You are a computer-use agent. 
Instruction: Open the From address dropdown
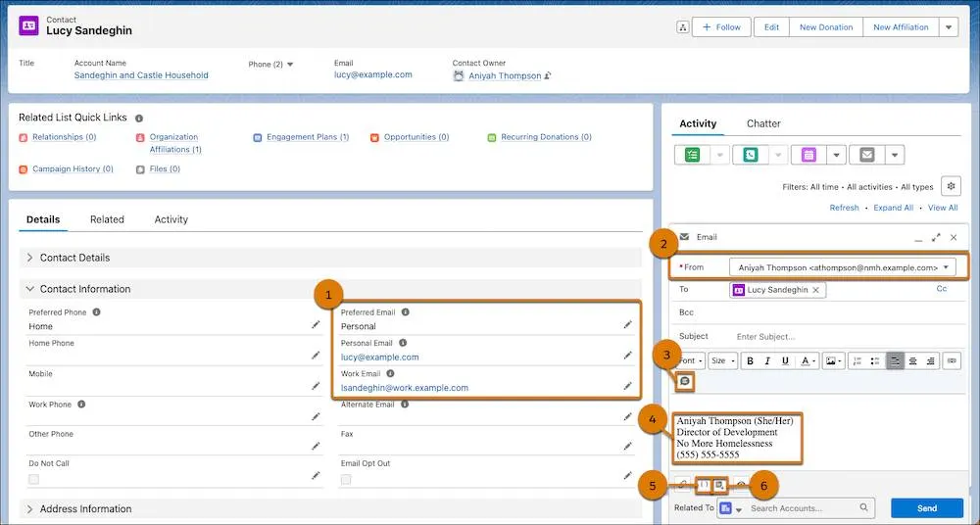pos(843,267)
